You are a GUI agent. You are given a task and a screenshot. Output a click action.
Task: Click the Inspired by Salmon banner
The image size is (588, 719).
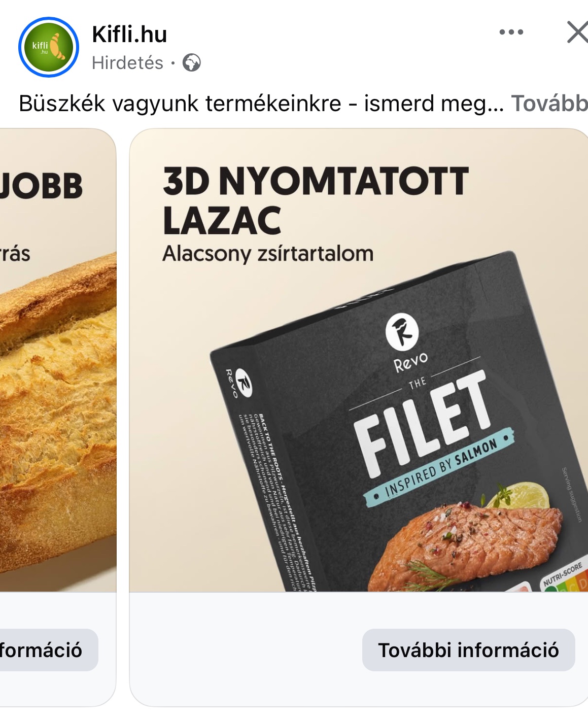pos(439,468)
